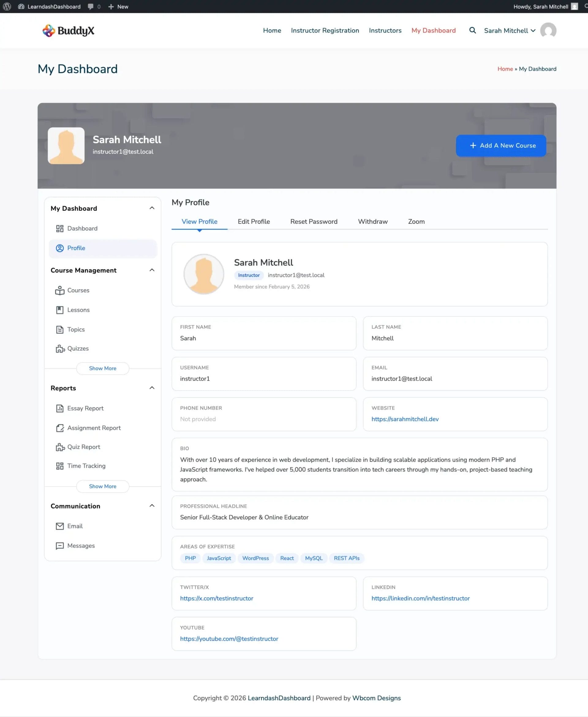Collapse the My Dashboard sidebar section

(152, 208)
